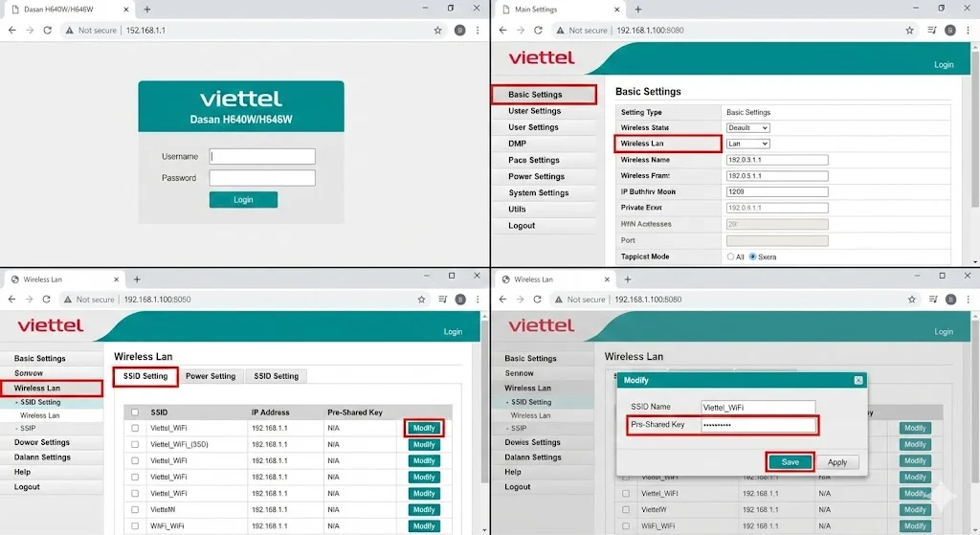Tick the WNFi_WiFi row checkbox
Screen dimensions: 980x535
tap(135, 525)
